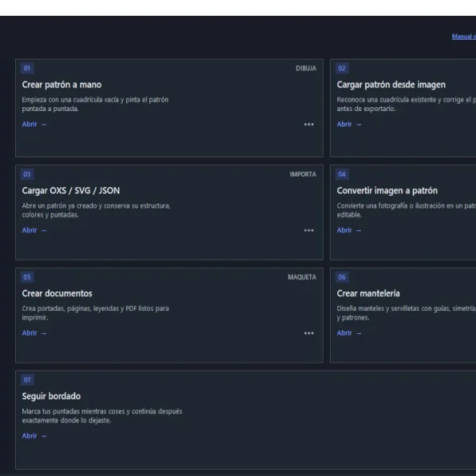Open the three-dot menu on Crear patrón a mano

[x=309, y=125]
